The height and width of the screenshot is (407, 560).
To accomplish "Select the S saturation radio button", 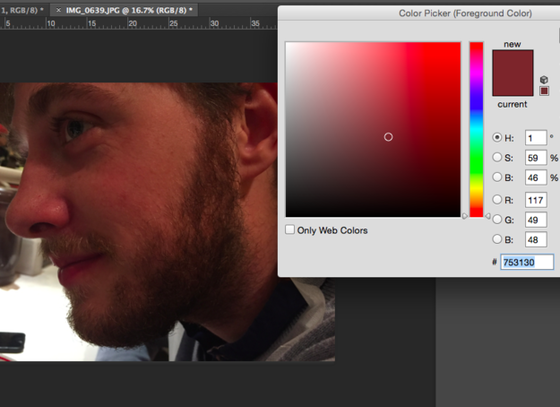I will [x=497, y=157].
